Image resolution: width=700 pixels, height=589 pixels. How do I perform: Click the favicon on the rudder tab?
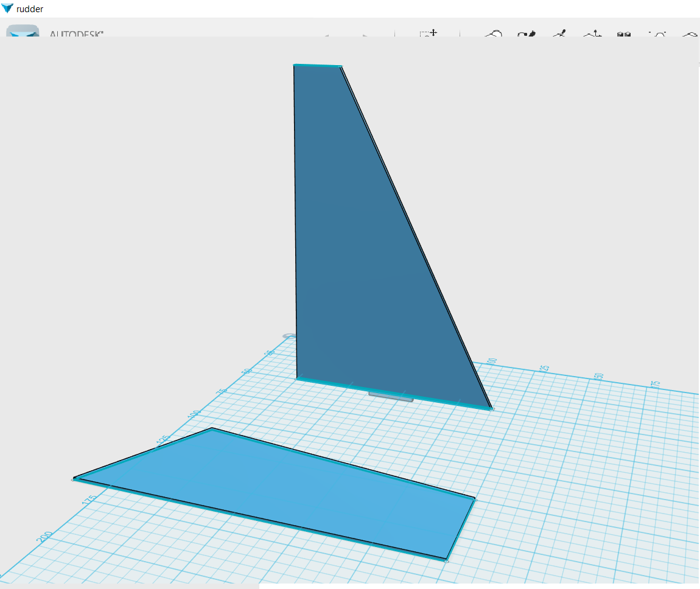(x=7, y=9)
